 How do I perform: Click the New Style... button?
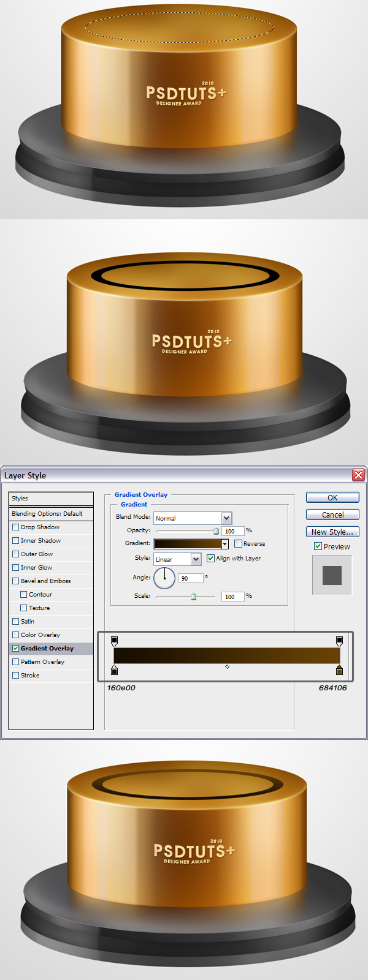click(x=332, y=532)
